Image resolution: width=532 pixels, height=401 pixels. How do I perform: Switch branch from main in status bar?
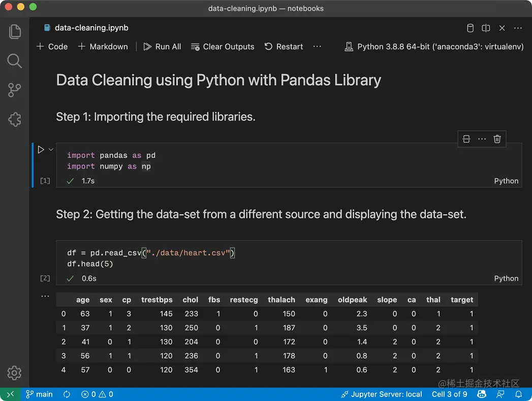[39, 394]
